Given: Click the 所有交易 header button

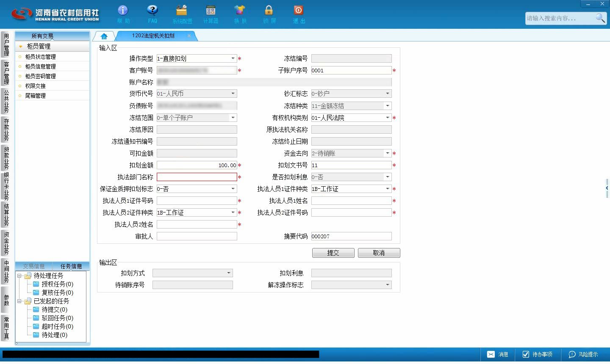Looking at the screenshot, I should point(52,36).
